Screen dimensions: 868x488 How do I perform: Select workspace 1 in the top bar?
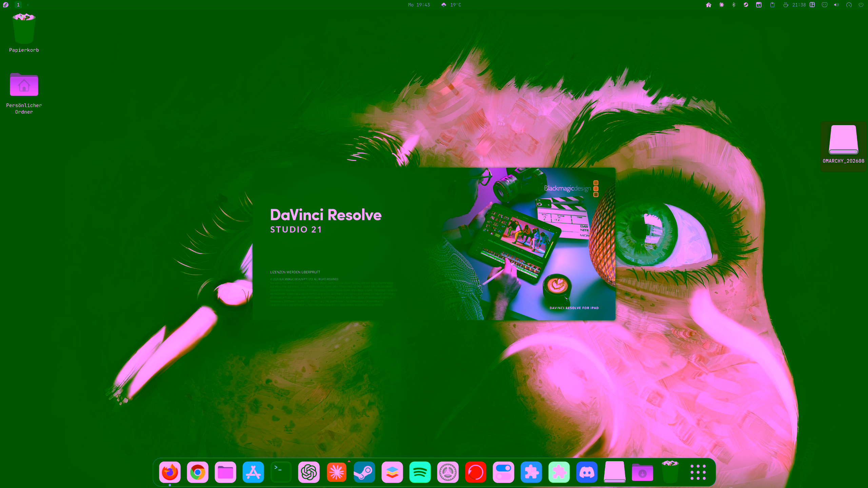(18, 5)
